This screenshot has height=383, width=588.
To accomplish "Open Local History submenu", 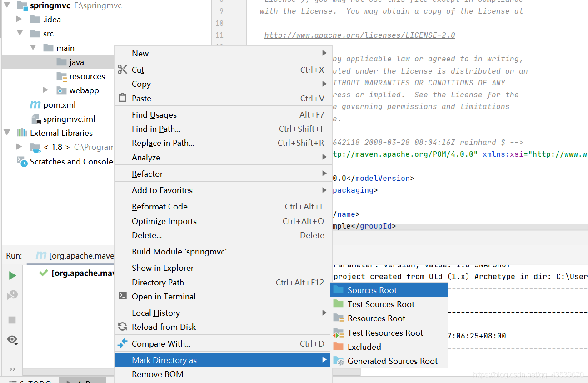I will coord(223,313).
